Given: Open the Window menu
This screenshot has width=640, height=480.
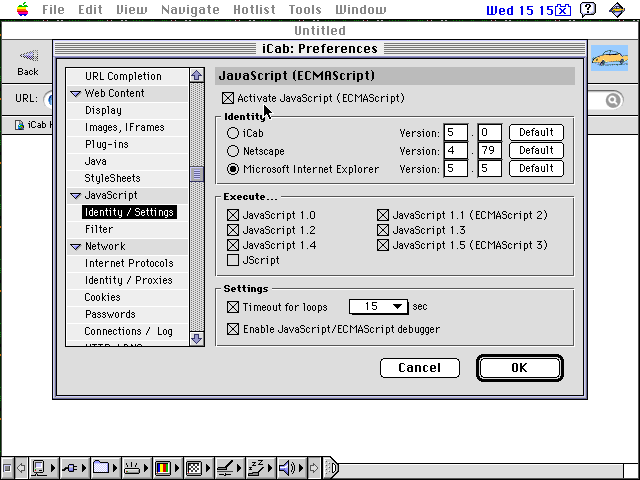Looking at the screenshot, I should [360, 9].
